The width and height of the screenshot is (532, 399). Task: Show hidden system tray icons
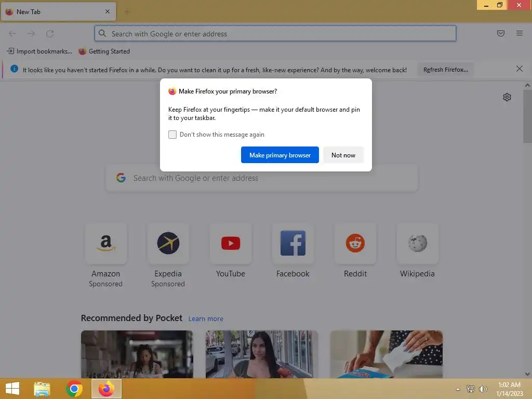coord(458,389)
